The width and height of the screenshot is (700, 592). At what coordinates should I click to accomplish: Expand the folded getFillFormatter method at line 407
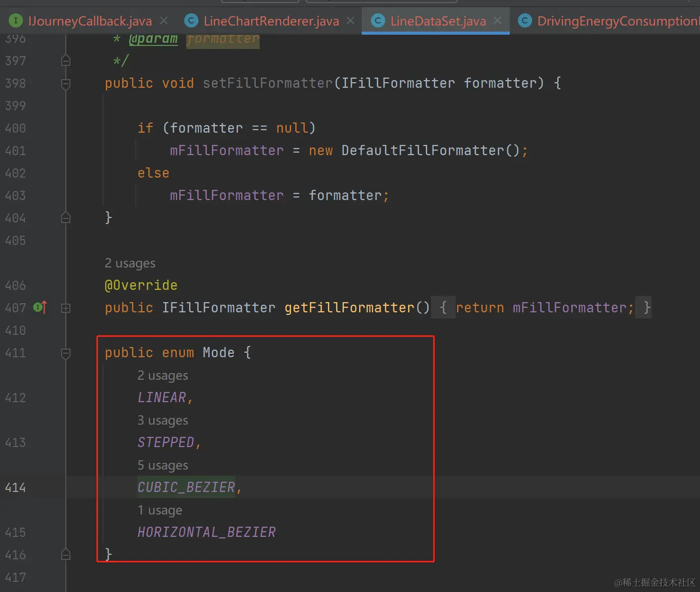(66, 308)
